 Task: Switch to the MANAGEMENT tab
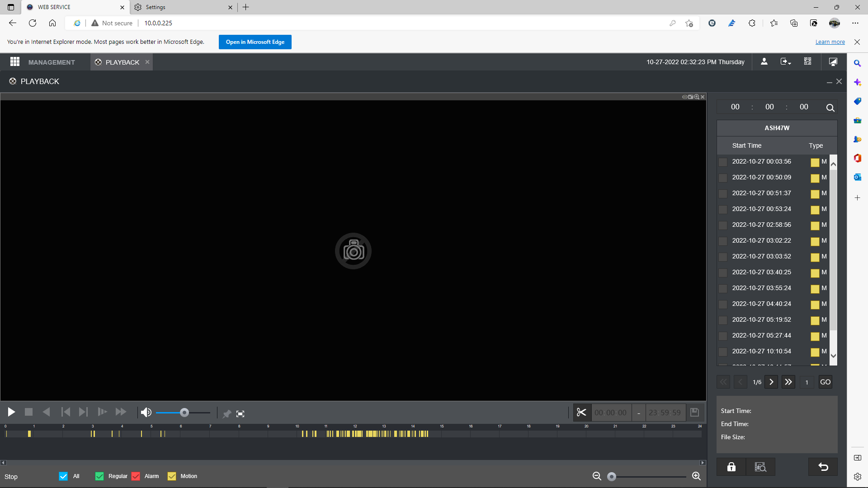pyautogui.click(x=52, y=62)
